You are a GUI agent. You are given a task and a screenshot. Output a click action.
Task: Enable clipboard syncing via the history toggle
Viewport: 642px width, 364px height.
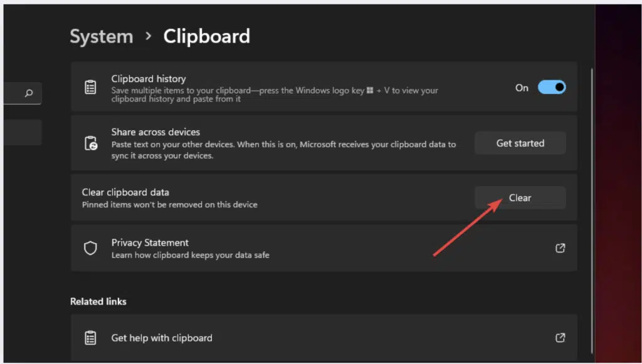551,87
